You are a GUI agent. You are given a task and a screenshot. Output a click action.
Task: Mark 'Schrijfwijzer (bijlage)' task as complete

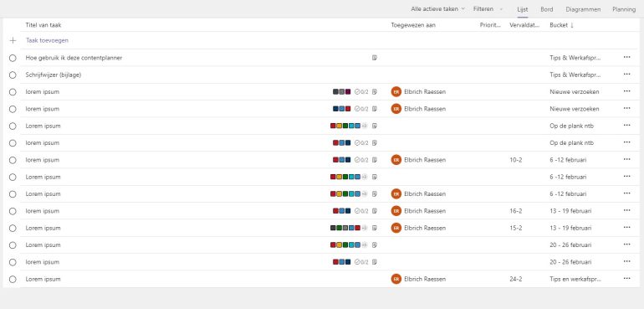tap(13, 75)
